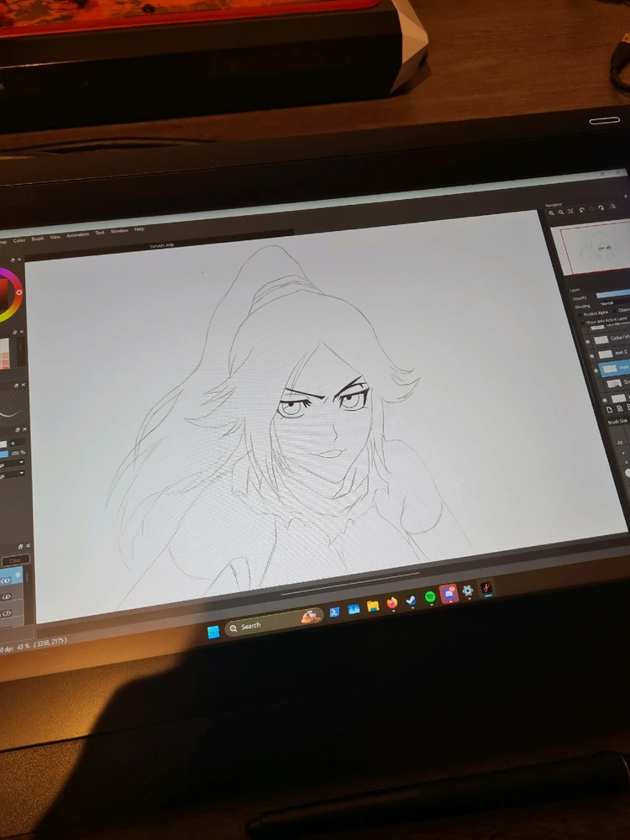
Task: Click the blue photo app taskbar icon
Action: (x=354, y=609)
